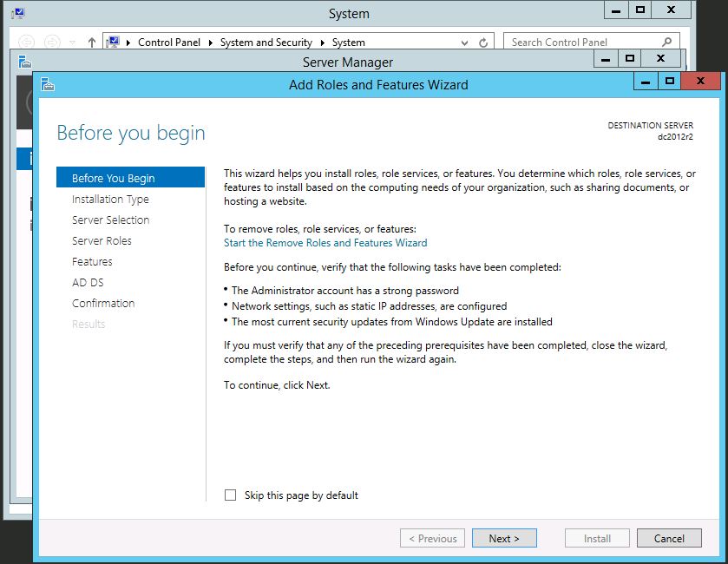Open the Server Roles step

click(102, 240)
